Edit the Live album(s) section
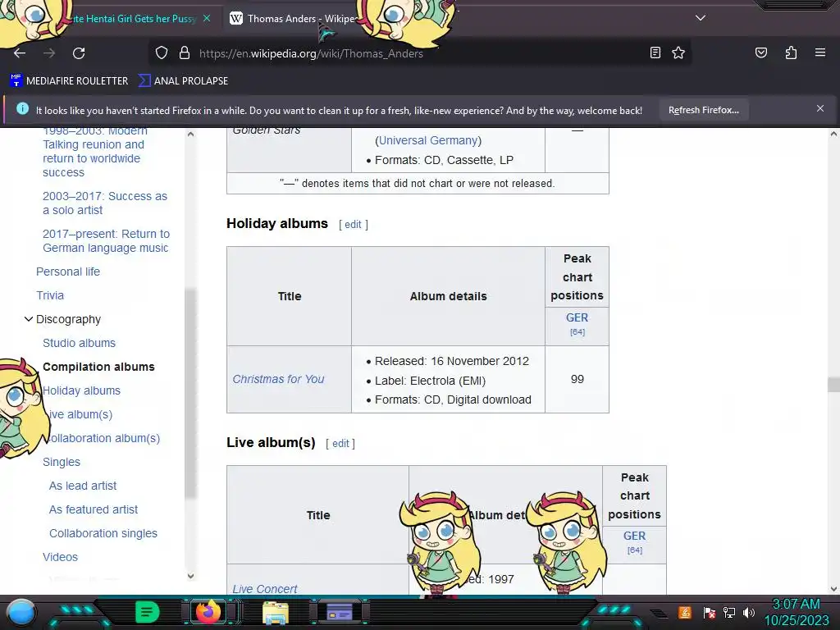840x630 pixels. coord(340,444)
